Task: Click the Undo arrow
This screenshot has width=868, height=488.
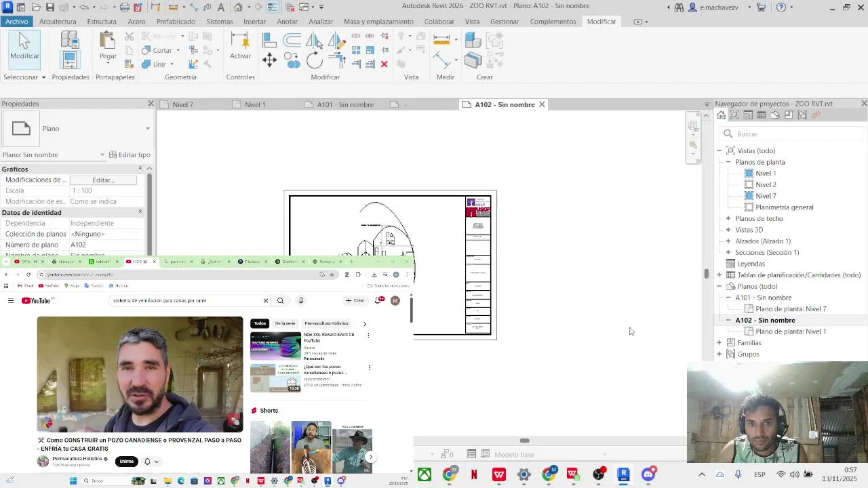Action: (x=84, y=7)
